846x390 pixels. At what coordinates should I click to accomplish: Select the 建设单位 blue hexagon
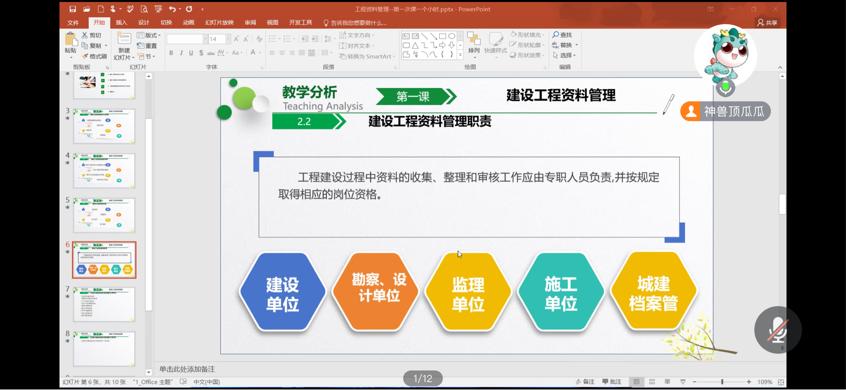[x=282, y=292]
